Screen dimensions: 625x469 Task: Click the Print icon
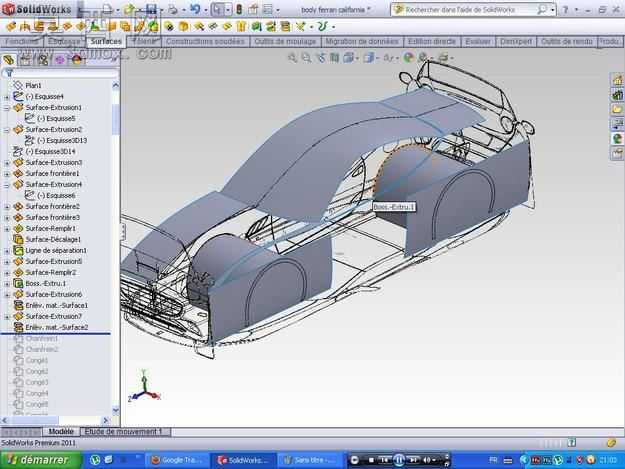pos(173,9)
